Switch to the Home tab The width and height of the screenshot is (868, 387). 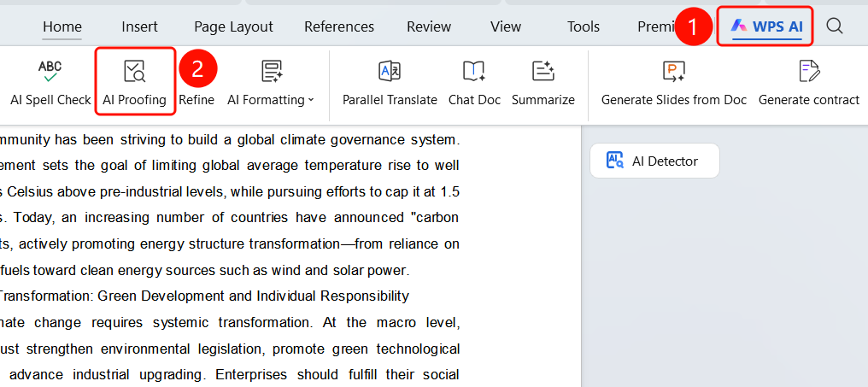tap(62, 26)
